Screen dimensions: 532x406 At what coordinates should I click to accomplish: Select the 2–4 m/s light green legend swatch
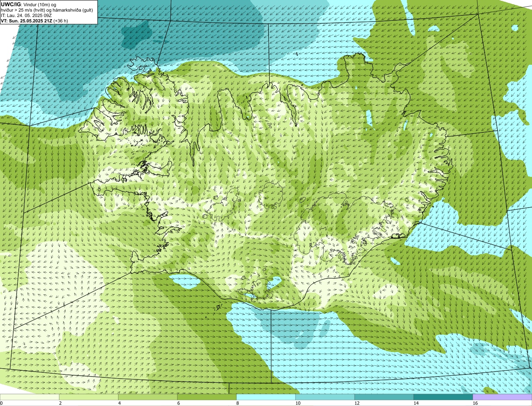[x=89, y=397]
